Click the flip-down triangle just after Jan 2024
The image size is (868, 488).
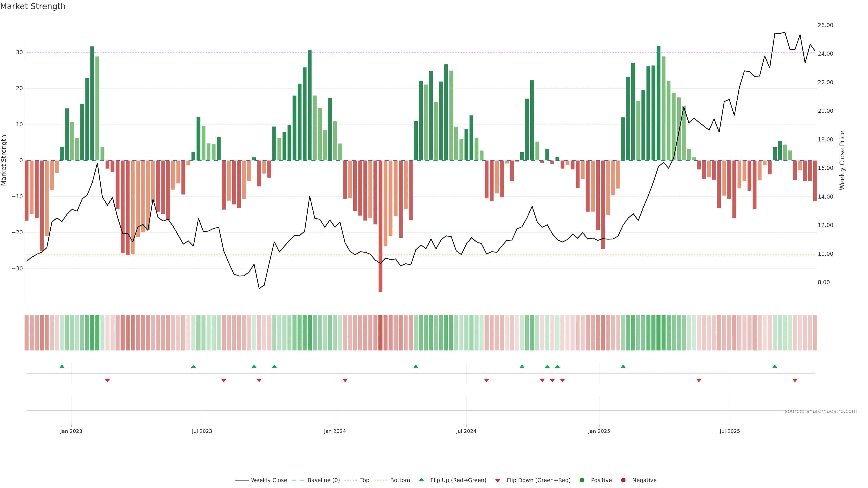click(345, 380)
